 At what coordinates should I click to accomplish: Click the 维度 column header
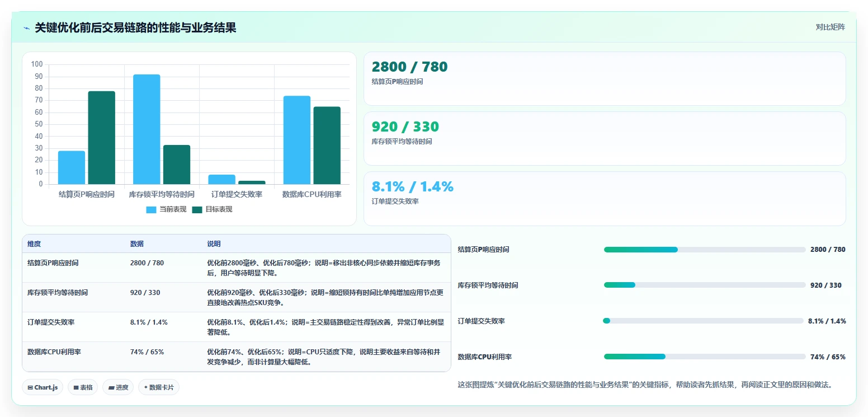point(34,244)
